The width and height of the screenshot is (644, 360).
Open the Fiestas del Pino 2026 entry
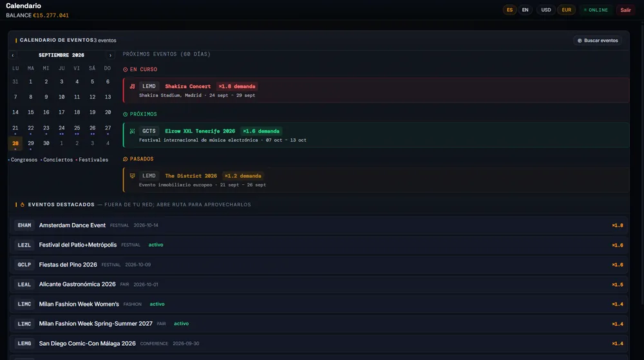(319, 265)
